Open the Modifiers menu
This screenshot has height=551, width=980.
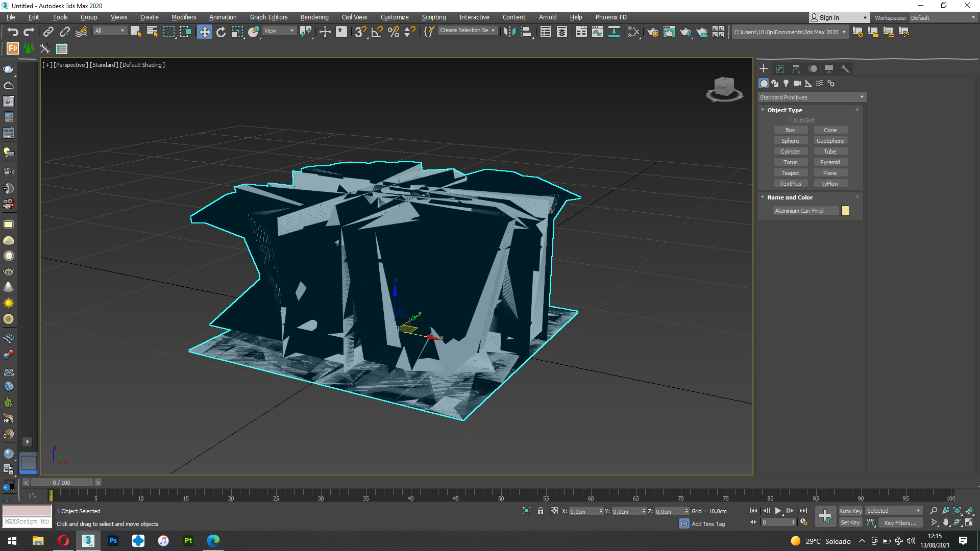(x=184, y=17)
